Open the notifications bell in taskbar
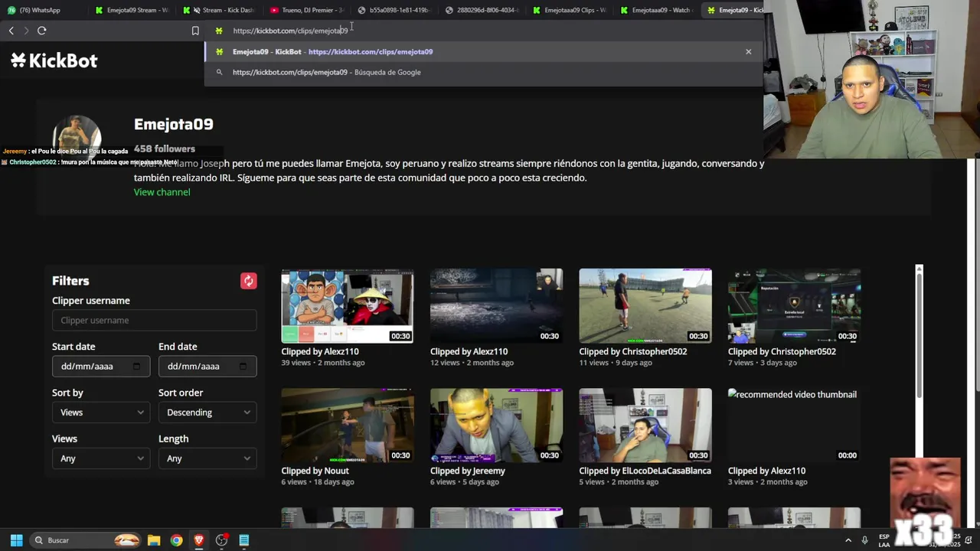 click(x=969, y=540)
